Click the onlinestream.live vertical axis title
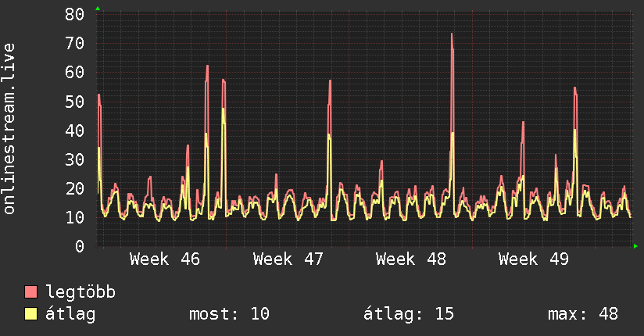Screen dimensions: 644x336 (9, 129)
